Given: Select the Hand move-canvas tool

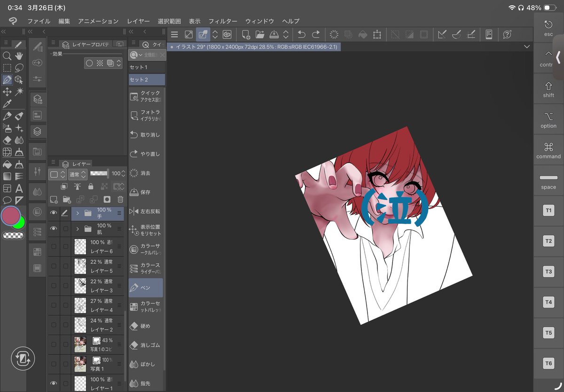Looking at the screenshot, I should point(19,56).
